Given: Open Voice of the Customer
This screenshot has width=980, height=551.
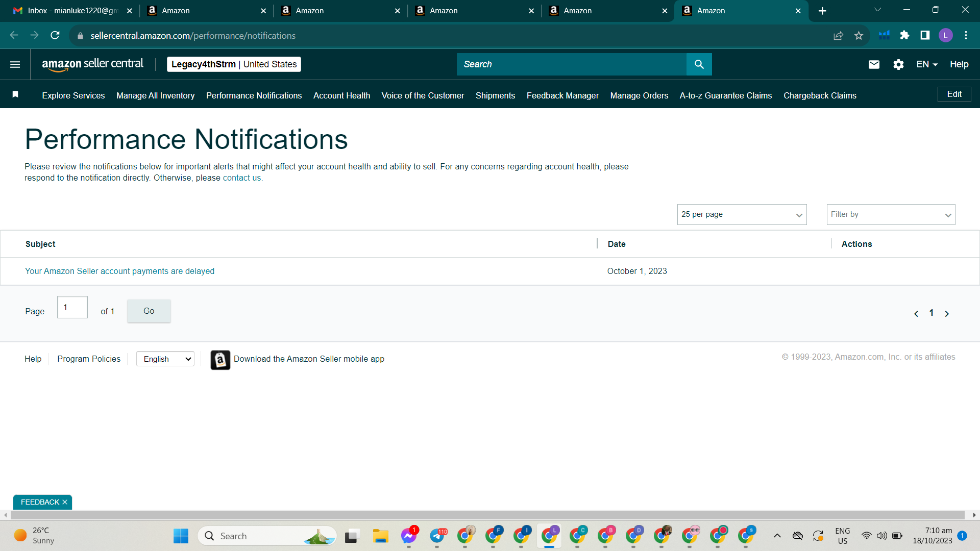Looking at the screenshot, I should pyautogui.click(x=423, y=95).
